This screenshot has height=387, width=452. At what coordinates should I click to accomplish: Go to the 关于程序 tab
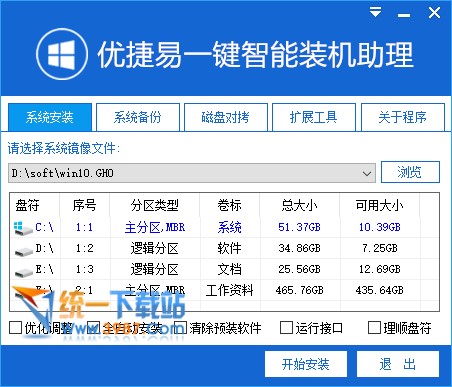click(403, 117)
